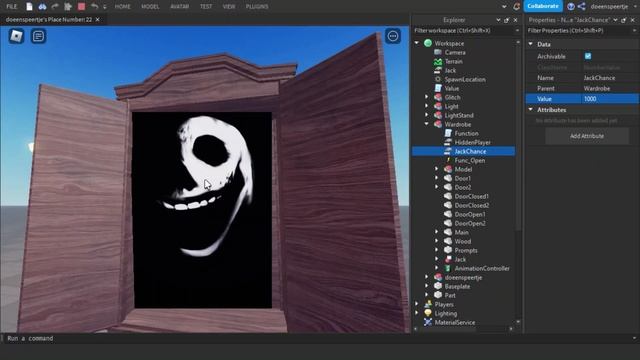
Task: Select the Func_Open script
Action: coord(470,160)
